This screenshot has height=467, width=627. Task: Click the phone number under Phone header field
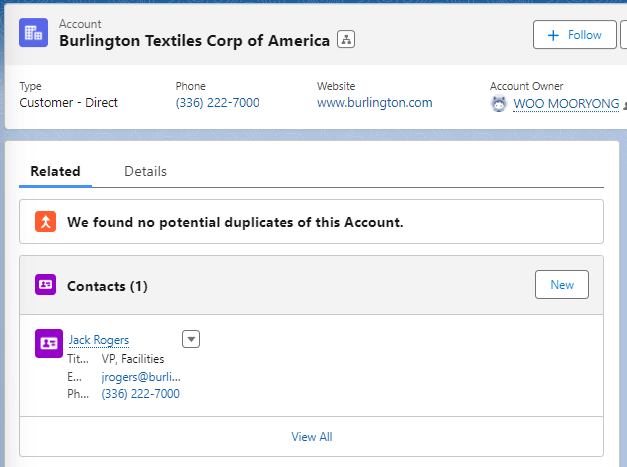217,103
